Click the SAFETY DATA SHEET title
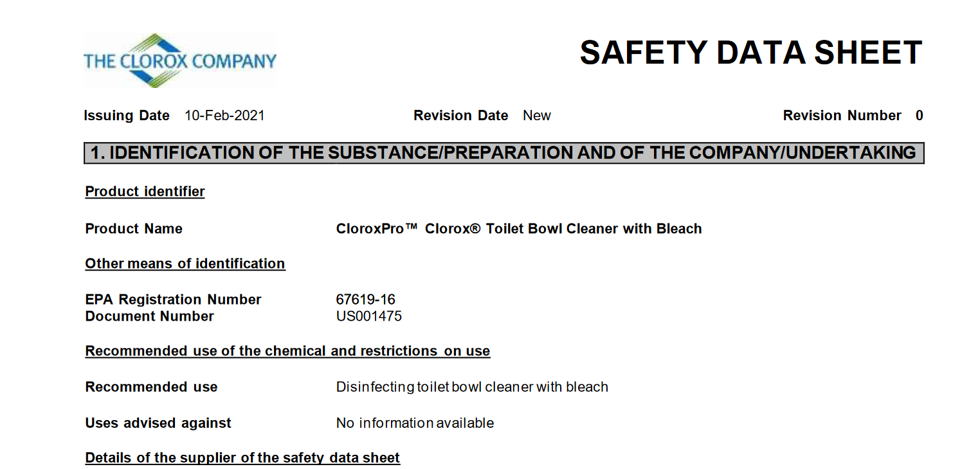980x469 pixels. (750, 53)
